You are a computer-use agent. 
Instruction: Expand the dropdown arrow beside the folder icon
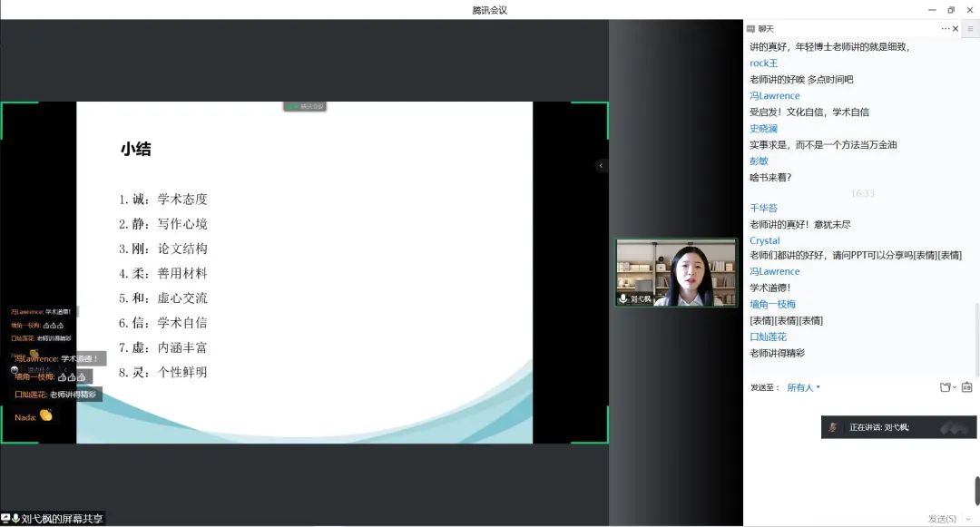point(955,388)
